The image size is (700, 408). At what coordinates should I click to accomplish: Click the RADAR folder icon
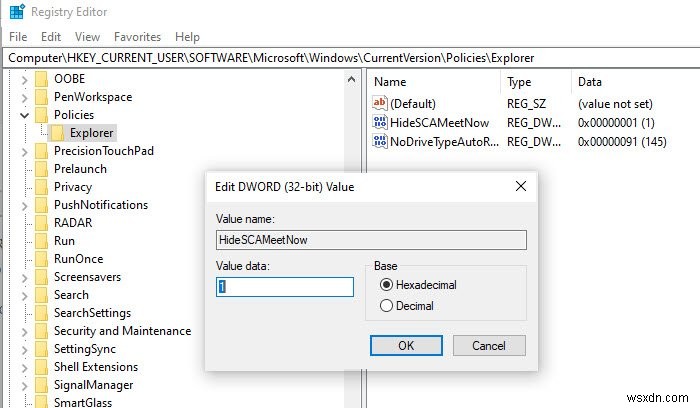coord(42,223)
